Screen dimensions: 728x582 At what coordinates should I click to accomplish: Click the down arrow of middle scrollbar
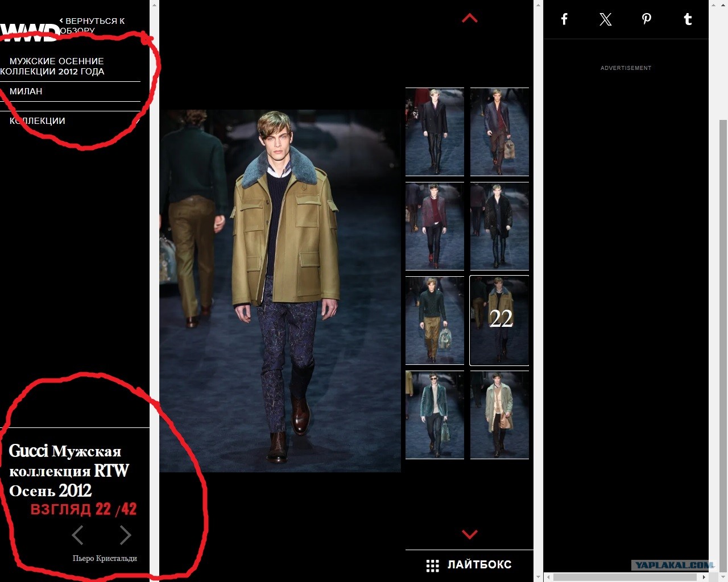(538, 577)
